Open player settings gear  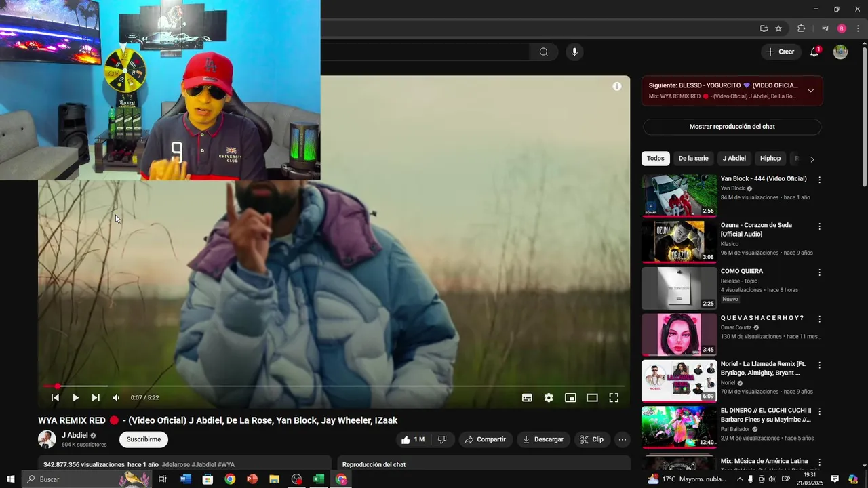549,398
